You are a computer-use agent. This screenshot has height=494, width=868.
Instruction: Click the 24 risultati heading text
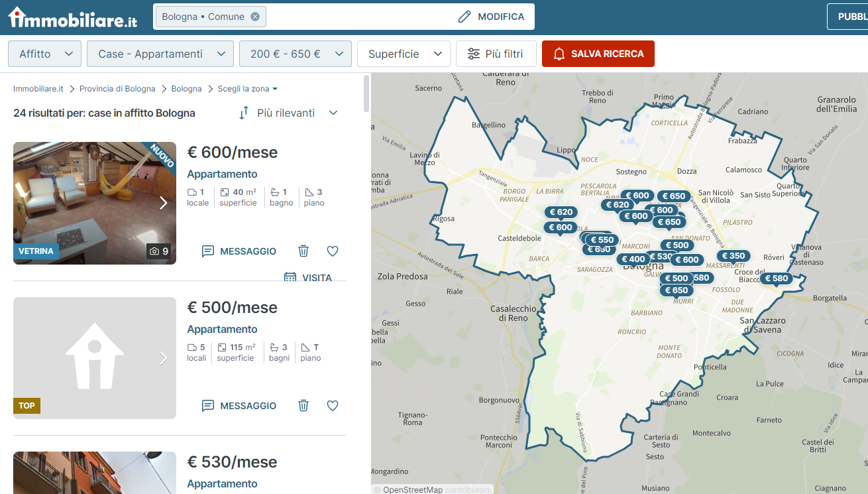point(104,113)
